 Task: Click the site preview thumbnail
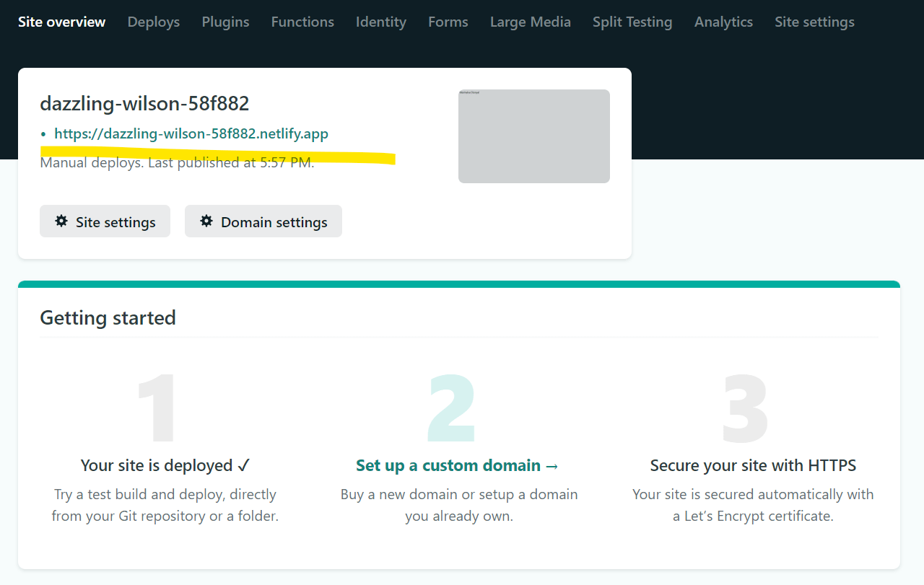[x=534, y=136]
